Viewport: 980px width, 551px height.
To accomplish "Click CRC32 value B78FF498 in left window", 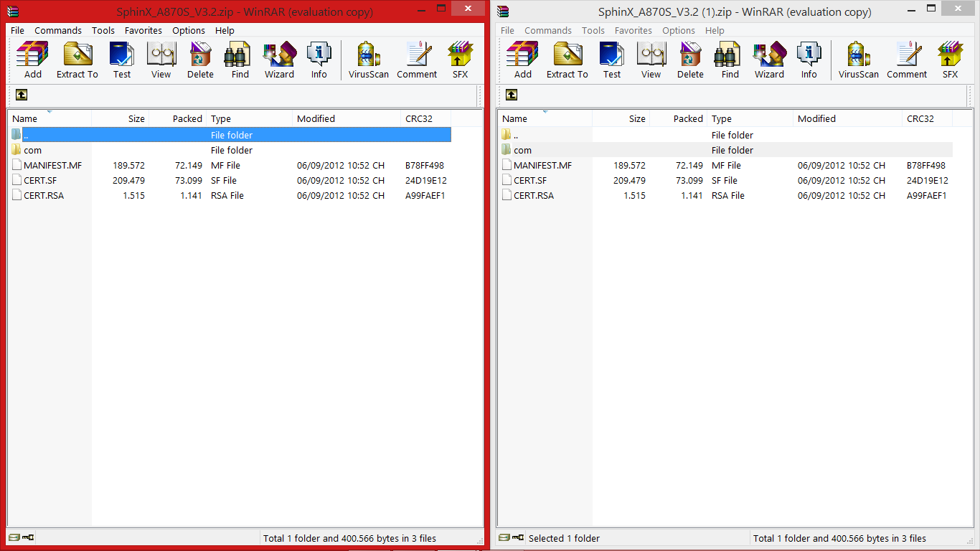I will [x=425, y=165].
